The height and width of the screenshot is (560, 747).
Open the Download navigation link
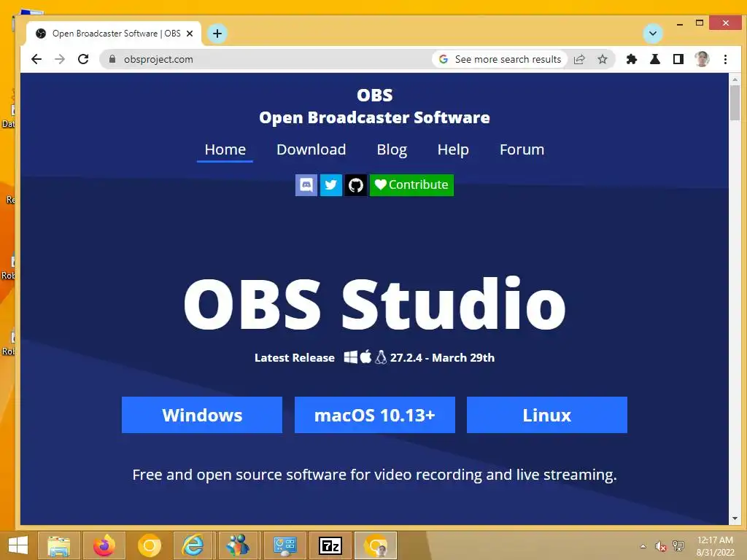(x=311, y=149)
